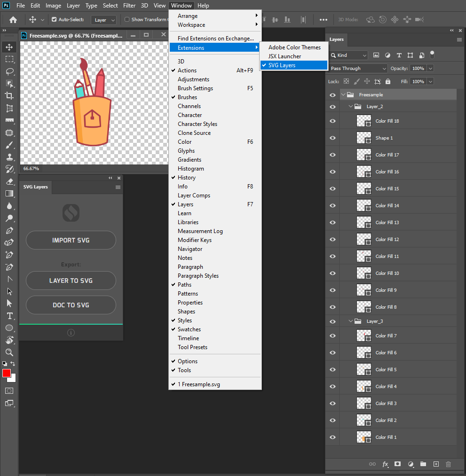Open the Opacity slider dropdown arrow
The width and height of the screenshot is (466, 476).
430,68
